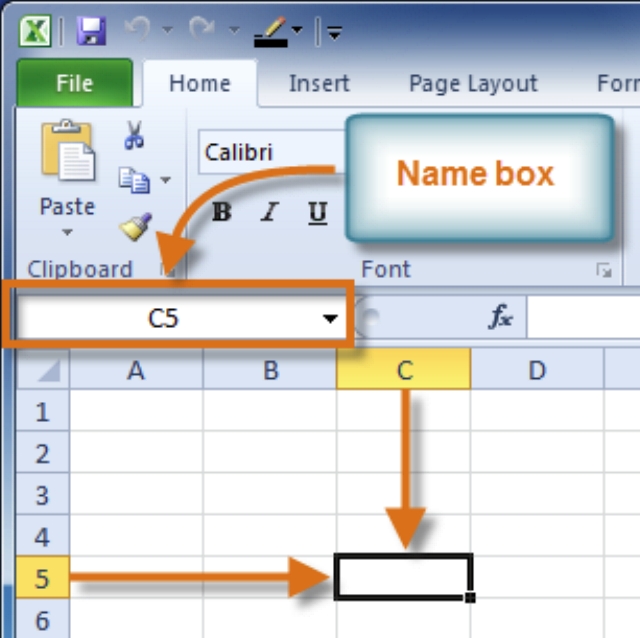Click cell A4
The image size is (640, 638).
(136, 536)
